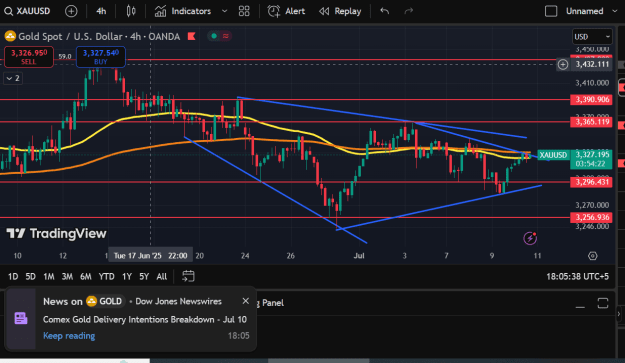Open the indicator templates grid icon
625x363 pixels.
[244, 11]
